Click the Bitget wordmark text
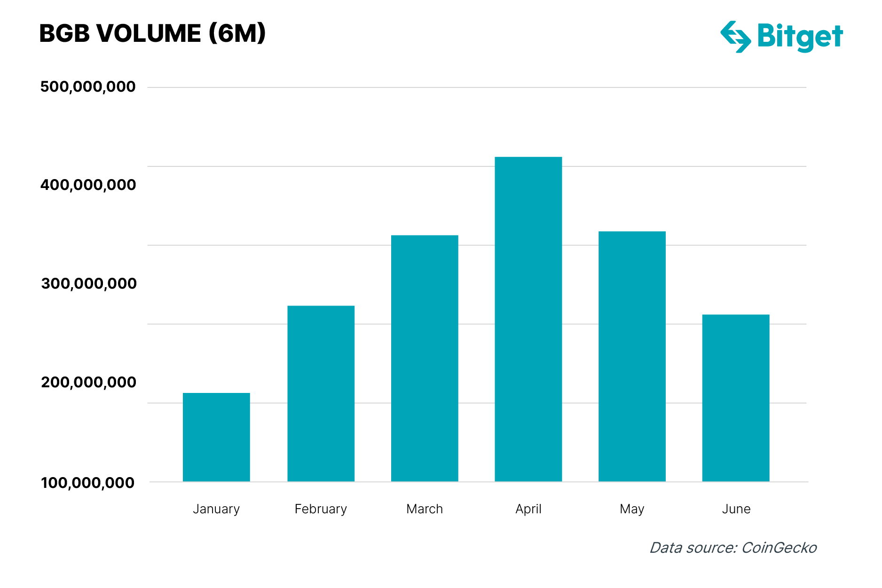This screenshot has width=882, height=588. click(x=800, y=37)
